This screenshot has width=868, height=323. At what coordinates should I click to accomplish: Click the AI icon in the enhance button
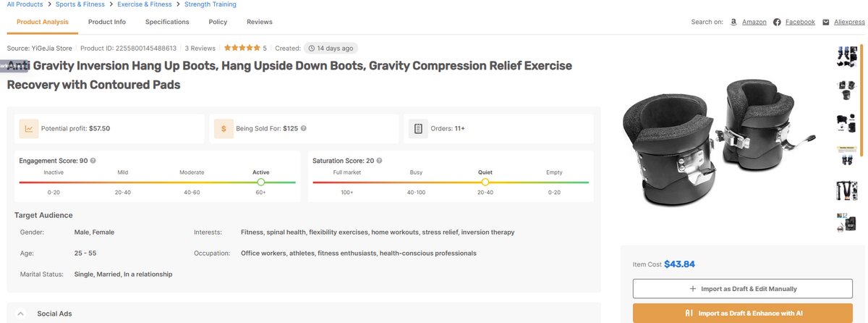(689, 313)
